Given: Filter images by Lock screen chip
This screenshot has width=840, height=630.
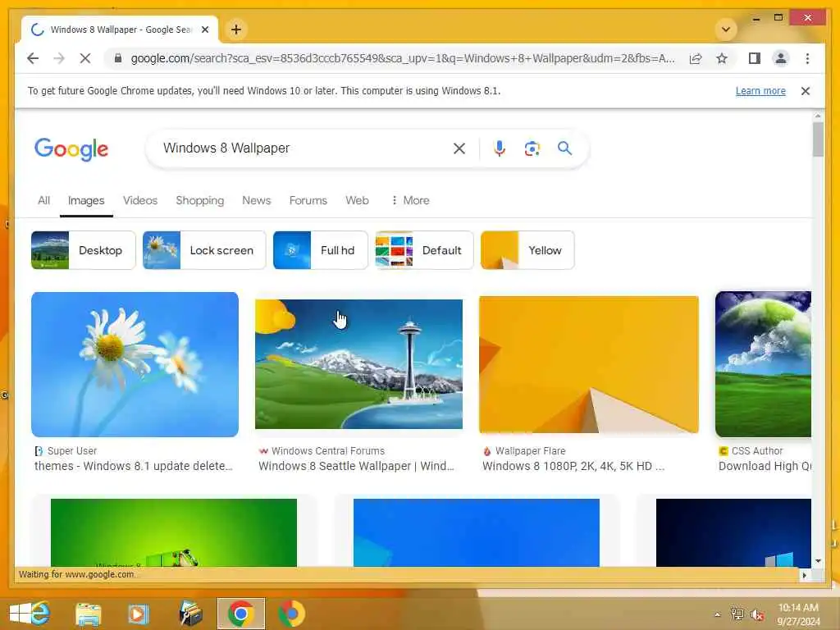Looking at the screenshot, I should 204,250.
